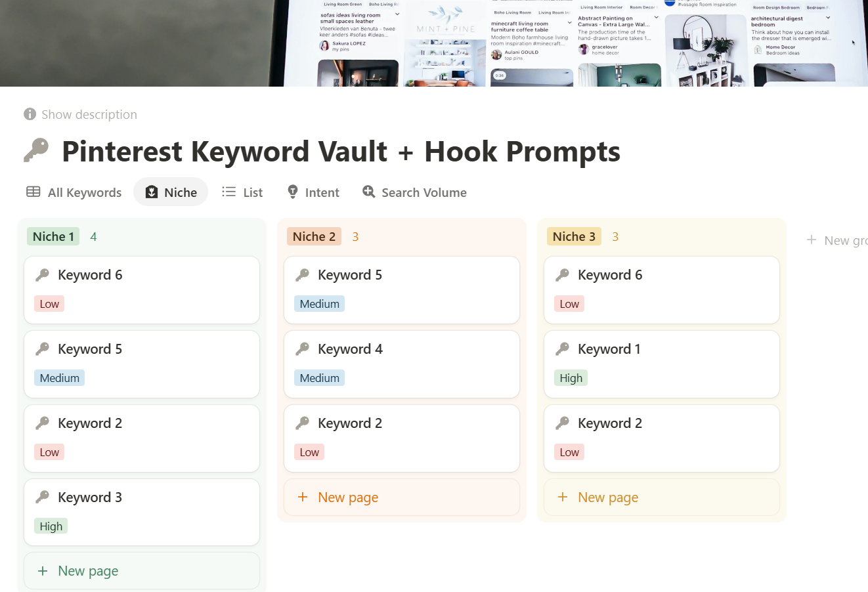This screenshot has height=592, width=868.
Task: Click the magnifier icon of Search Volume view
Action: [x=369, y=192]
